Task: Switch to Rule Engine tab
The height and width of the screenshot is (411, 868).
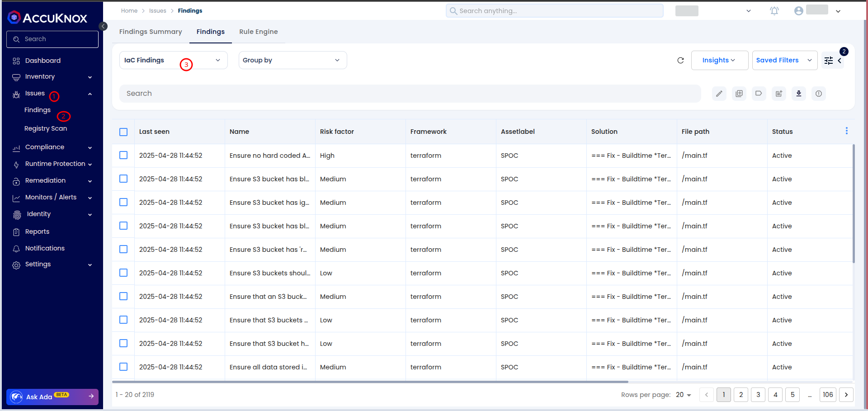Action: pos(259,32)
